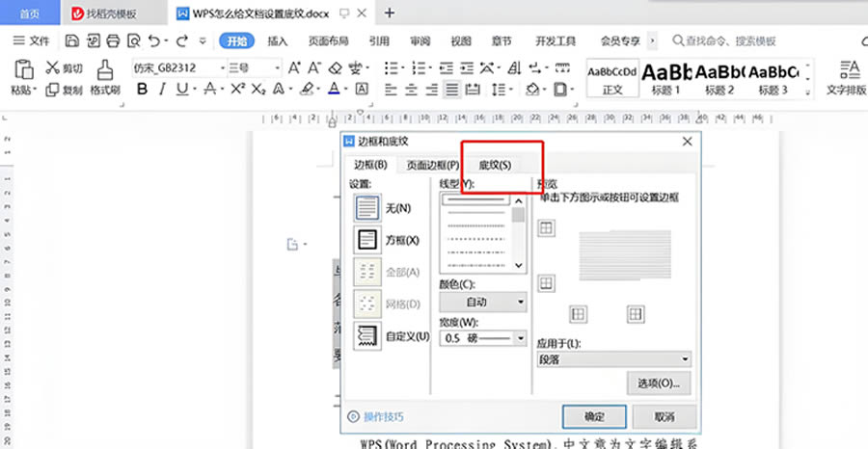
Task: Select the 方框(X) box border setting
Action: 366,240
